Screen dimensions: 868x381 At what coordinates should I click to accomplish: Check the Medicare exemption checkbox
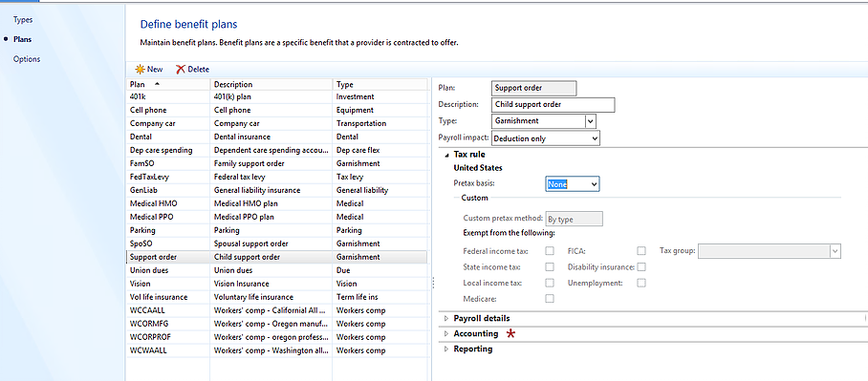coord(550,299)
